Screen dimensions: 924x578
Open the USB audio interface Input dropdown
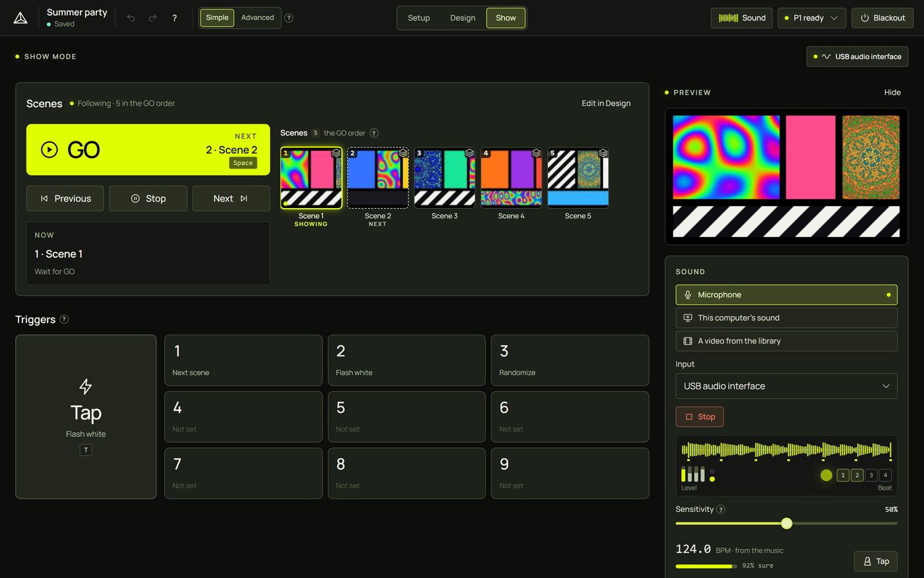(786, 386)
